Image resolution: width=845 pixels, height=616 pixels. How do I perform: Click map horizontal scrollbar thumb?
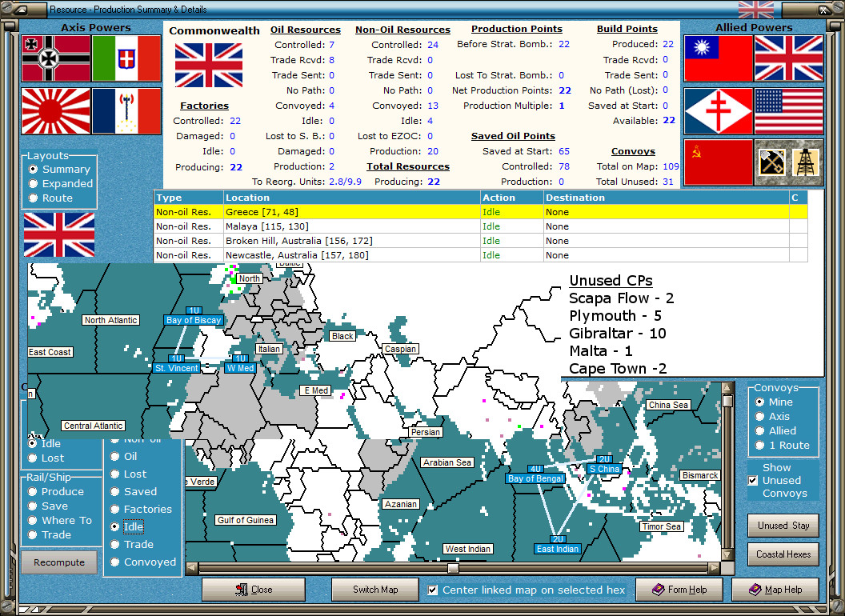point(453,568)
